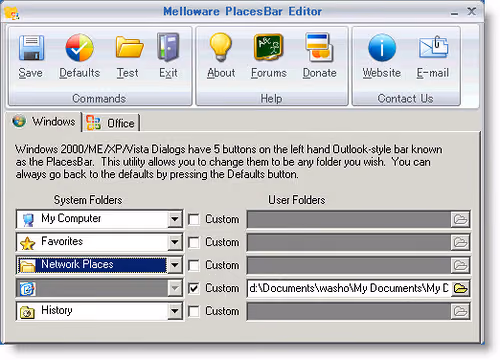Click the User Folders heading
500x360 pixels.
click(x=297, y=200)
